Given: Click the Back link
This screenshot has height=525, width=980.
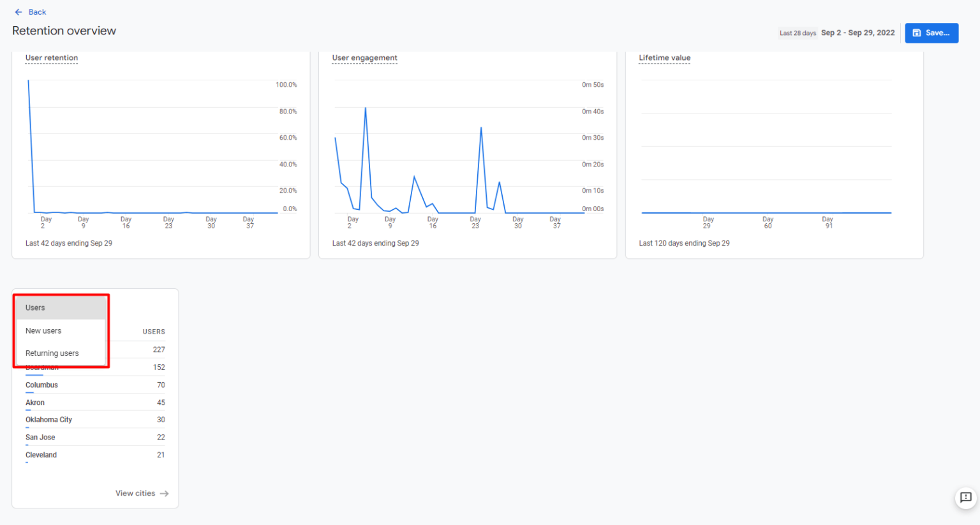Looking at the screenshot, I should (x=37, y=12).
